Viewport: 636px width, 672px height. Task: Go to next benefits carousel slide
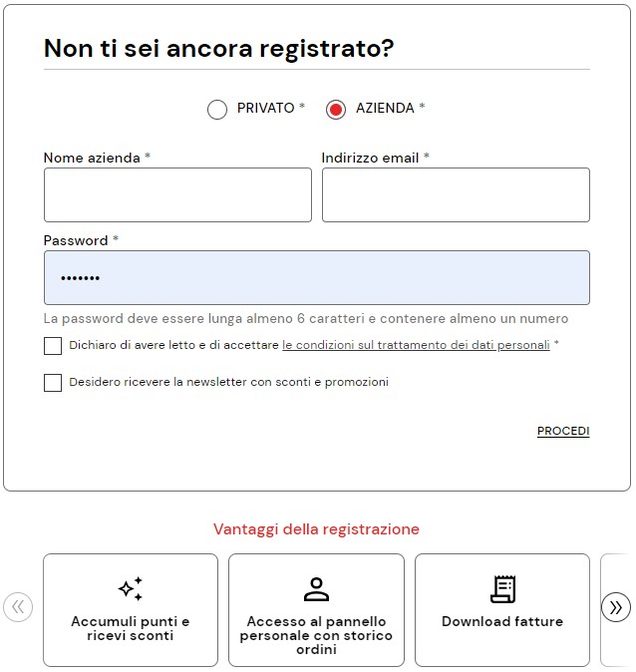click(616, 607)
